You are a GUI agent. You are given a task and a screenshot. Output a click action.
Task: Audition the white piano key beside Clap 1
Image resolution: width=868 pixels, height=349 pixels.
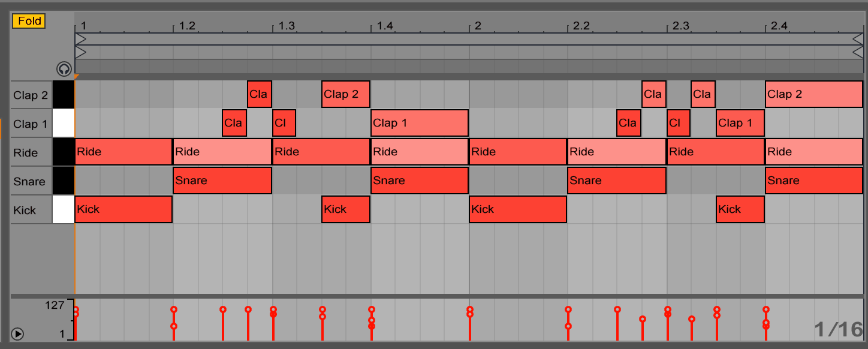click(x=64, y=124)
